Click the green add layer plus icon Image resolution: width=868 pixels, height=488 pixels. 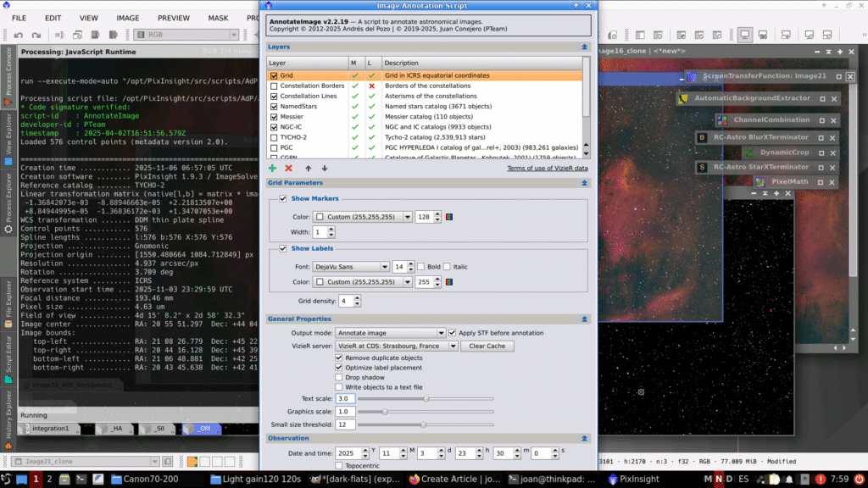coord(273,169)
